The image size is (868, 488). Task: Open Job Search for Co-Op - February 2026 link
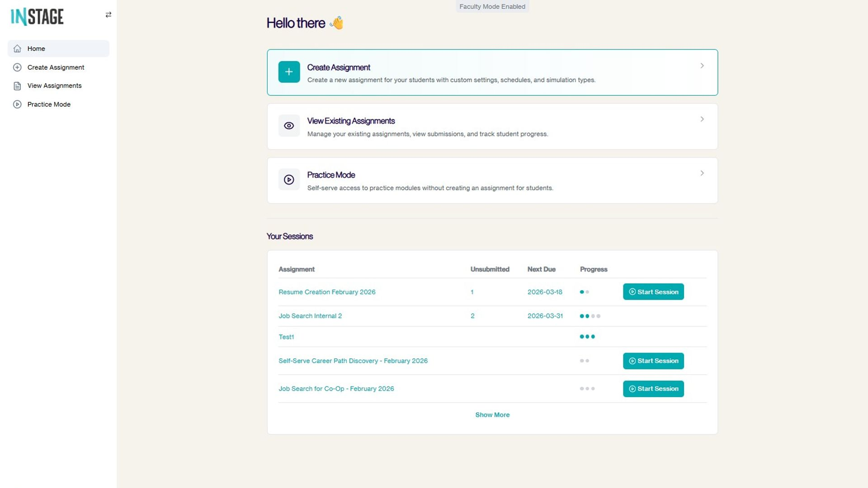[336, 389]
